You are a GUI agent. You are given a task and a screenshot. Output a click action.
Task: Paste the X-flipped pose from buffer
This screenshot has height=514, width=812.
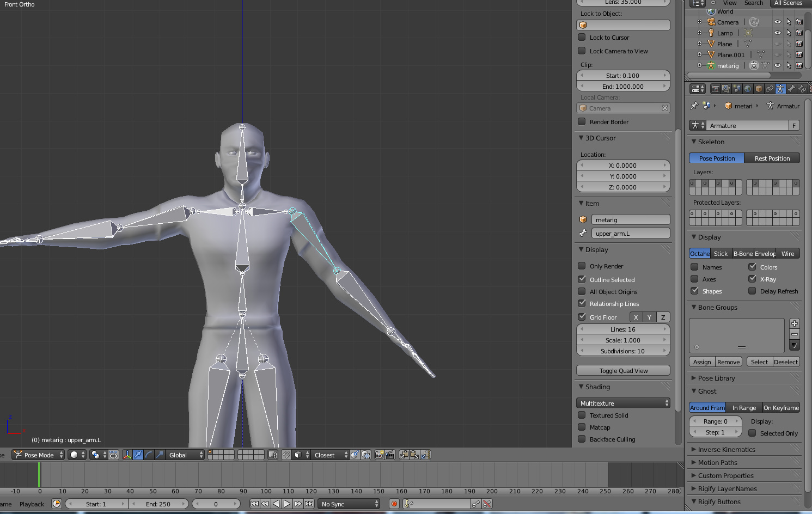(x=425, y=455)
